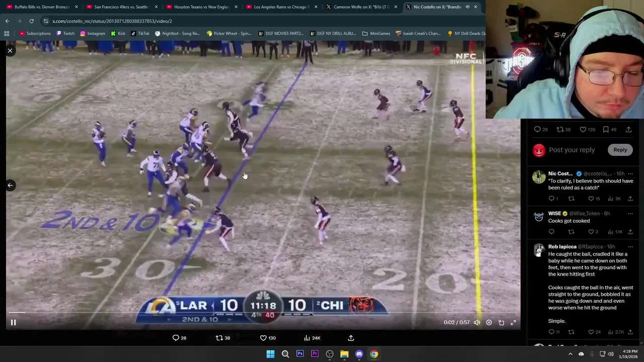Expand the video to fullscreen

(513, 323)
